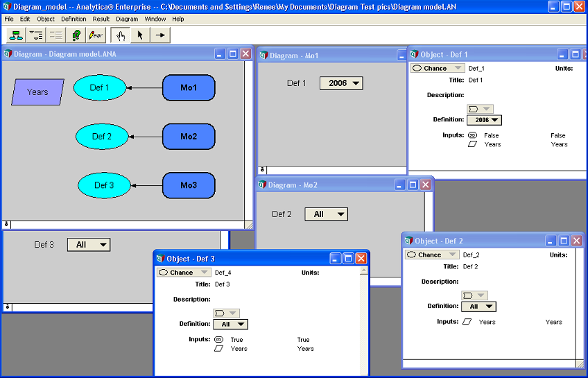The width and height of the screenshot is (588, 378).
Task: Open the Outline view toolbar icon
Action: (x=36, y=35)
